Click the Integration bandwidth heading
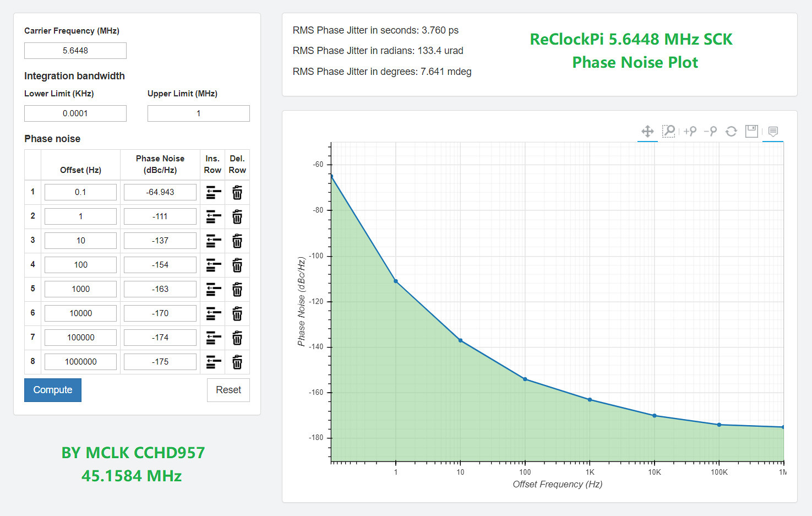This screenshot has height=516, width=812. point(74,76)
